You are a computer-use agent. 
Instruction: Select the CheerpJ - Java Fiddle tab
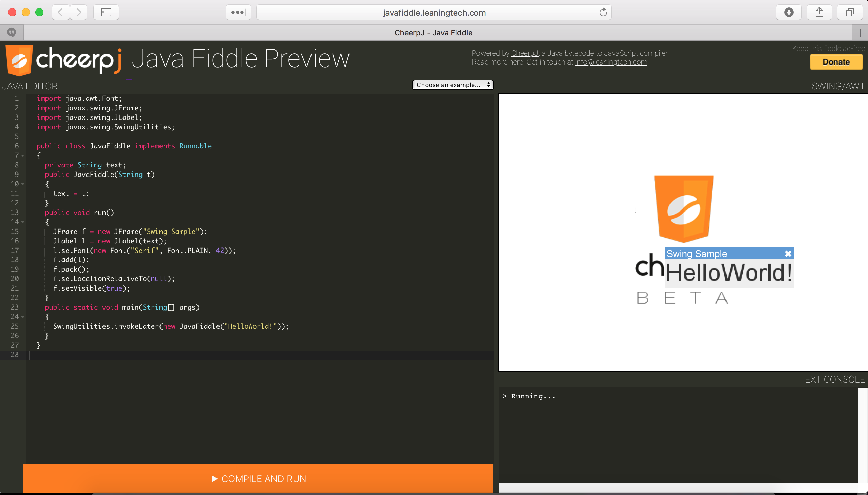pos(433,33)
